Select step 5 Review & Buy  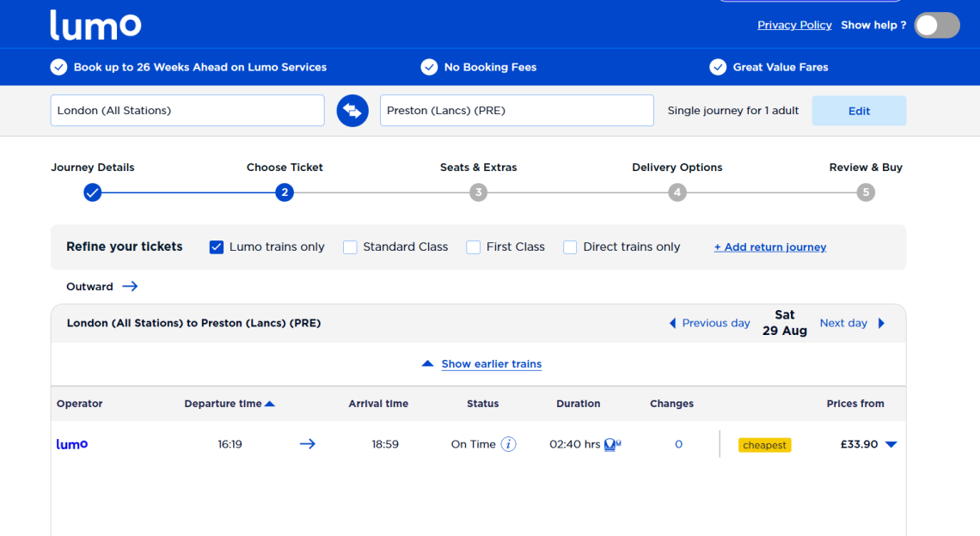point(866,192)
